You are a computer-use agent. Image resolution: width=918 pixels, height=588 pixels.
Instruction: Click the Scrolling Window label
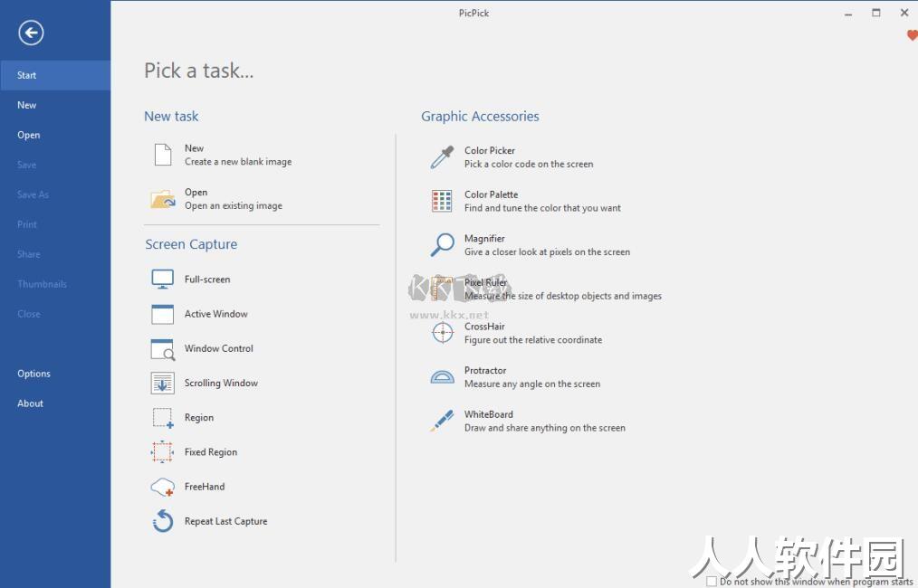click(221, 384)
